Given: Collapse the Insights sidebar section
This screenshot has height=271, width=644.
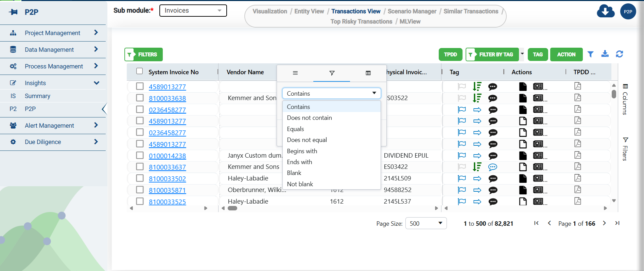Looking at the screenshot, I should point(53,83).
